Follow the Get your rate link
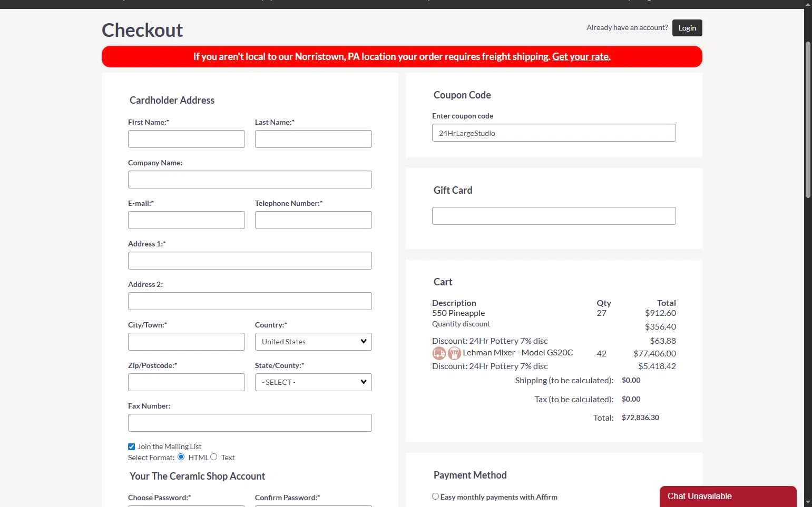 pos(581,56)
